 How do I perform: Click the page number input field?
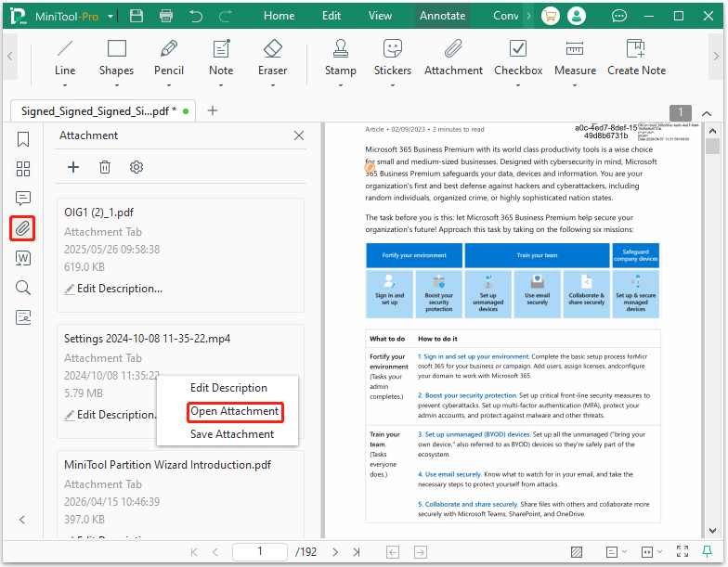pyautogui.click(x=260, y=551)
